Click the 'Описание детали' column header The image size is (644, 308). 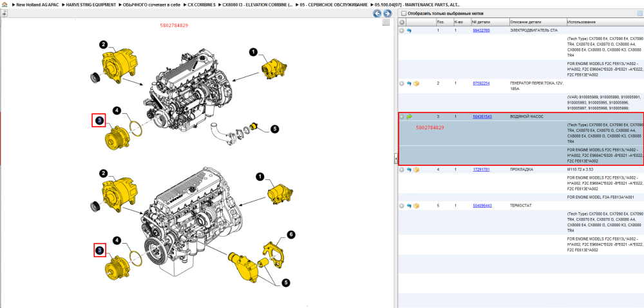[538, 22]
